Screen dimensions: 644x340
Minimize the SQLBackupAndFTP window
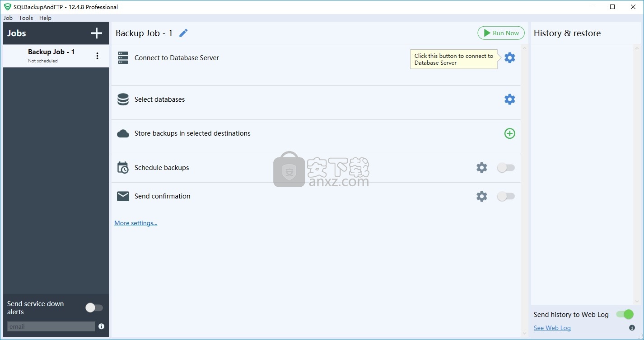592,7
